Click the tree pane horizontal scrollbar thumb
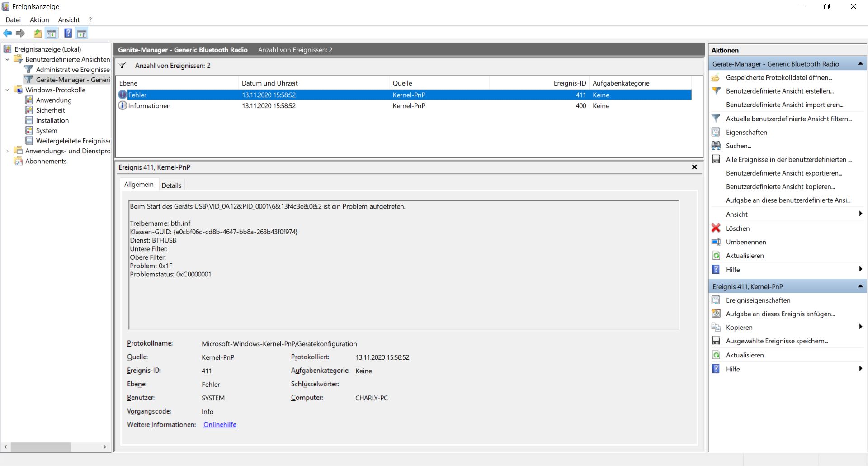Image resolution: width=868 pixels, height=466 pixels. [41, 447]
